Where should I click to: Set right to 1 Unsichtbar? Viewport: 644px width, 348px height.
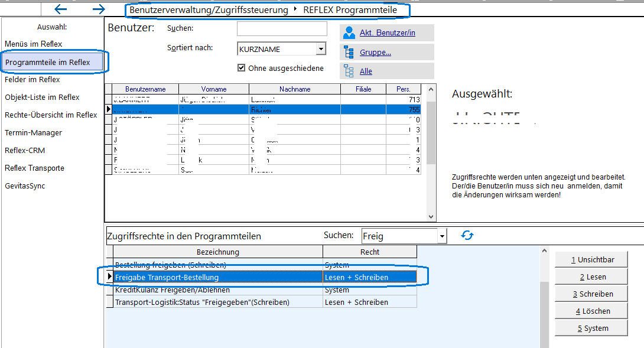(x=591, y=259)
